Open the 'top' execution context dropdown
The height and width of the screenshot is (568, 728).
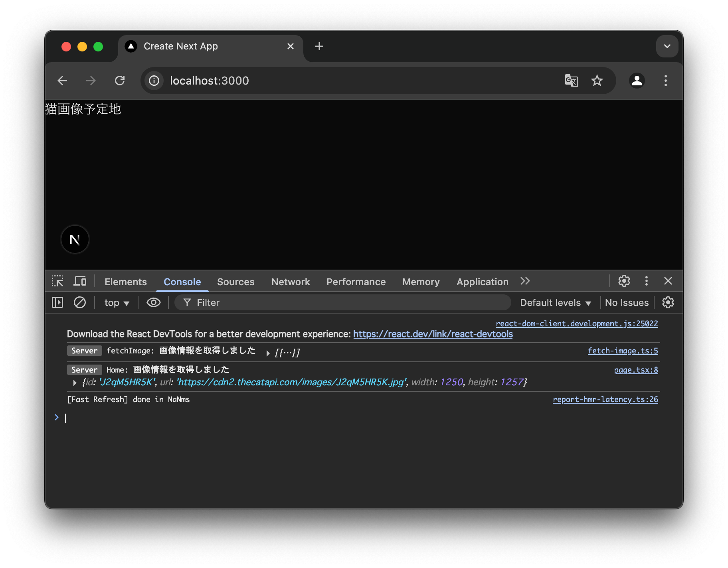[x=117, y=302]
